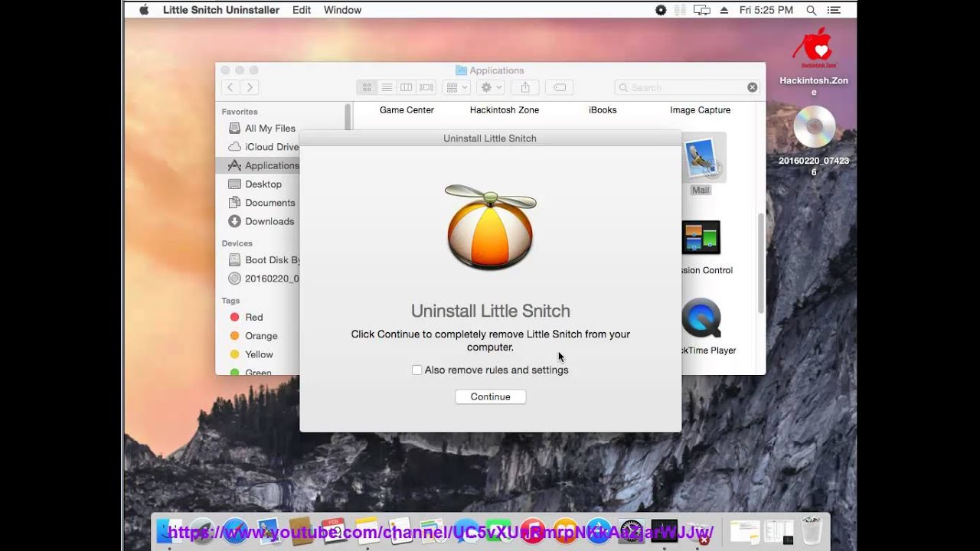Switch Finder to icon view
This screenshot has width=980, height=551.
tap(367, 87)
